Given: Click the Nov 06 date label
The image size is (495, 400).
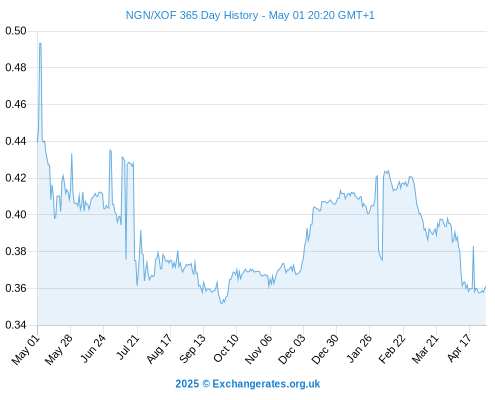Looking at the screenshot, I should point(259,349).
